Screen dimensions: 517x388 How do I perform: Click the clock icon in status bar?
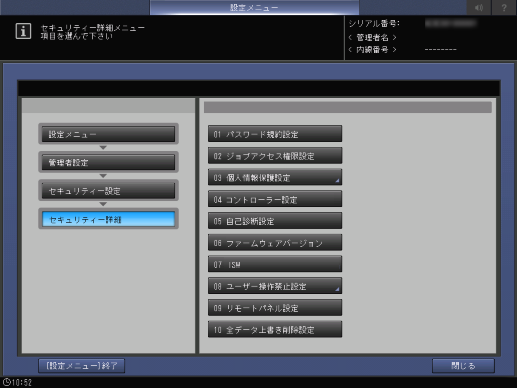[6, 382]
